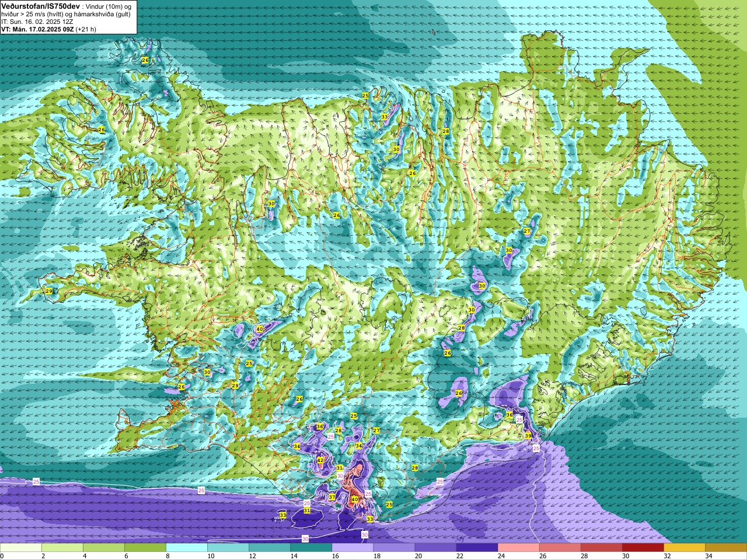Click the light green 2–4 m/s legend swatch
The height and width of the screenshot is (560, 747).
pos(62,548)
